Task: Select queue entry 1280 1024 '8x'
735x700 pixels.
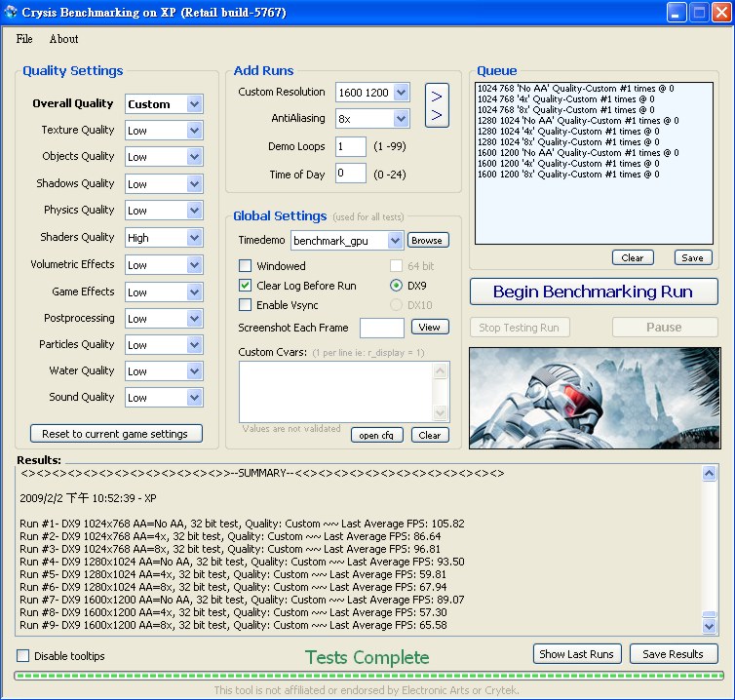Action: point(568,142)
